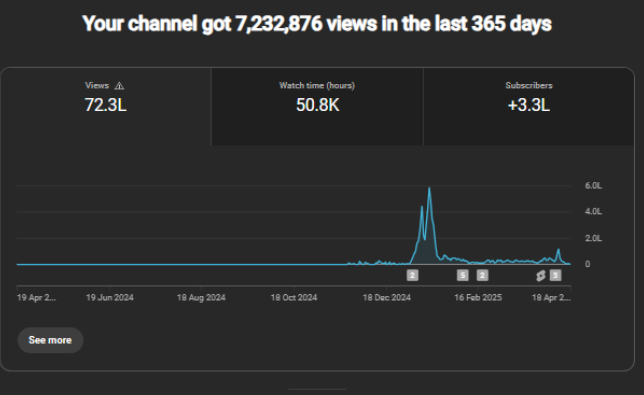Image resolution: width=644 pixels, height=395 pixels.
Task: Click the +3.3L subscribers value
Action: (x=529, y=105)
